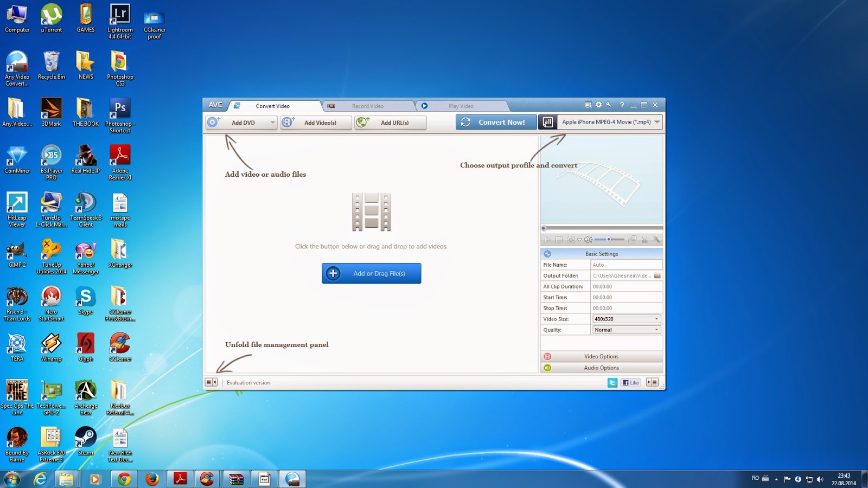Toggle the Audio Options section

coord(601,368)
